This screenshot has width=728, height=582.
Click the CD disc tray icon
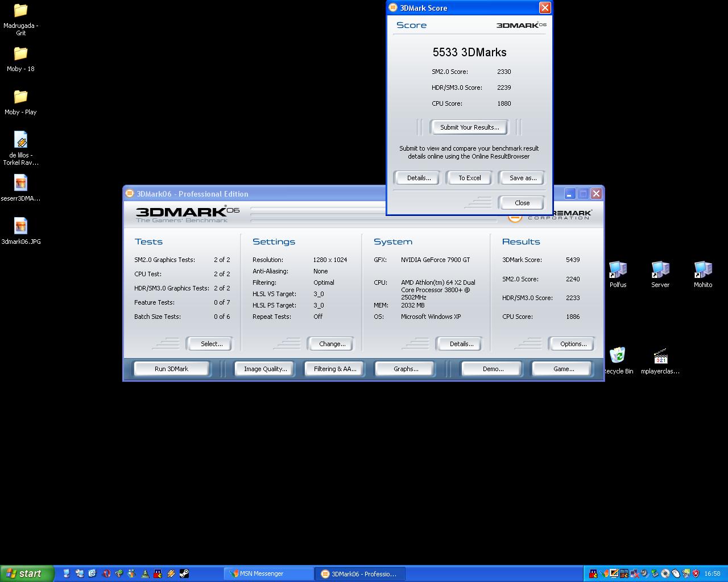click(x=665, y=573)
